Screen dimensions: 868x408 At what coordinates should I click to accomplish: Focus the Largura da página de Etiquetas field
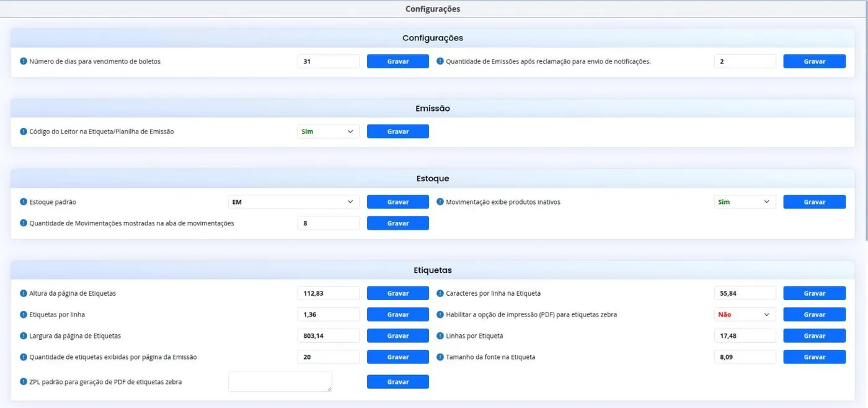(329, 335)
